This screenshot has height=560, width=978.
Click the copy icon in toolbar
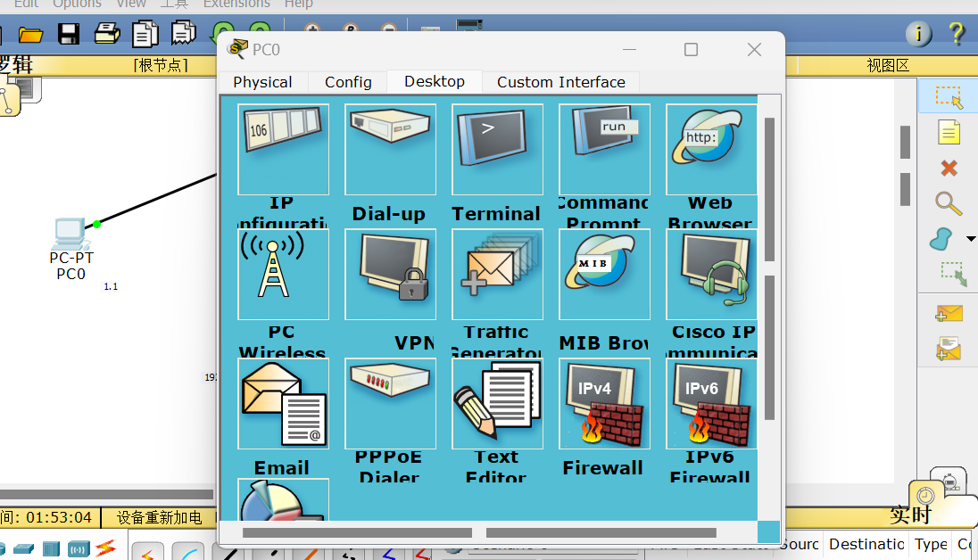tap(145, 34)
